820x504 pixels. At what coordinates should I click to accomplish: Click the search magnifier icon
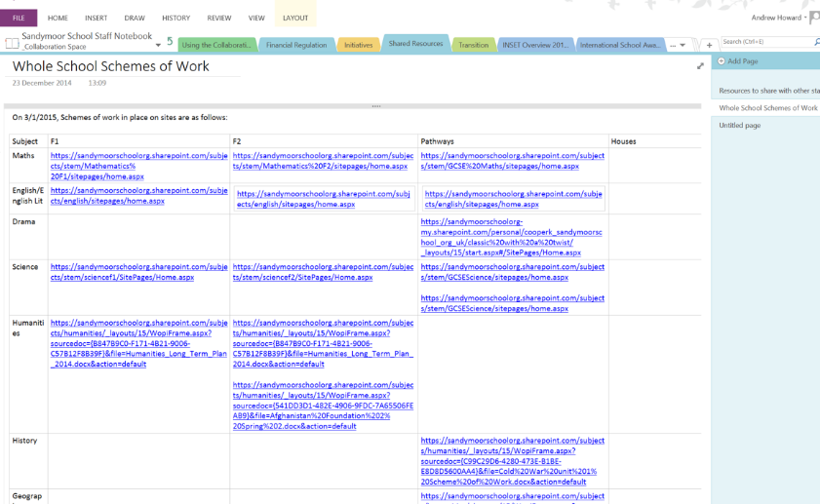(x=817, y=42)
